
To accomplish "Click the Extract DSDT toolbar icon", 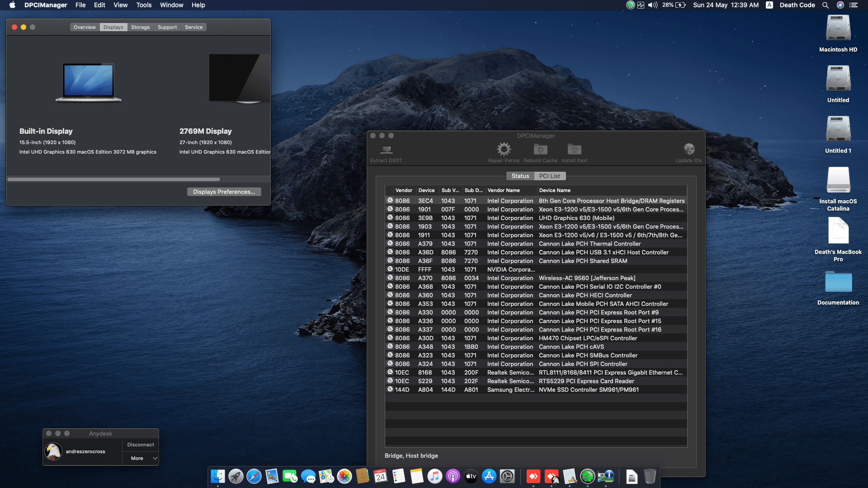I will coord(386,150).
